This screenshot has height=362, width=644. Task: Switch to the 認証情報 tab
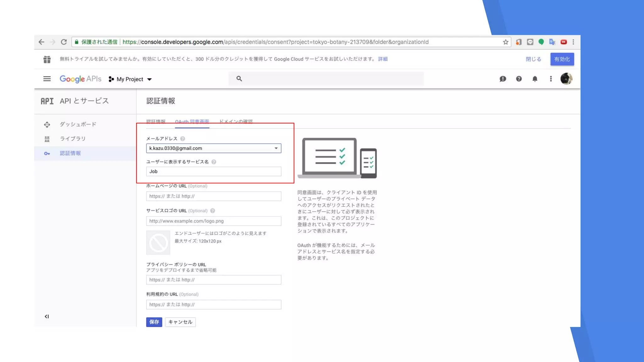click(156, 121)
